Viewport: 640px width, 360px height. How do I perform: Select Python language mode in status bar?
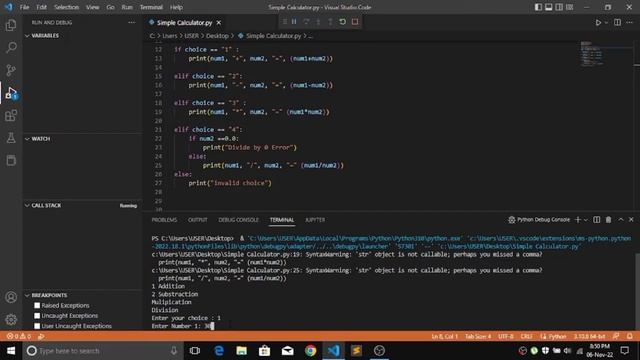(557, 336)
